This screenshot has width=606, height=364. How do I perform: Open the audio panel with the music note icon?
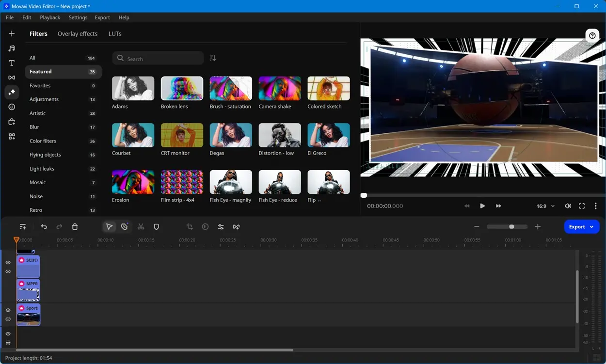(x=11, y=48)
